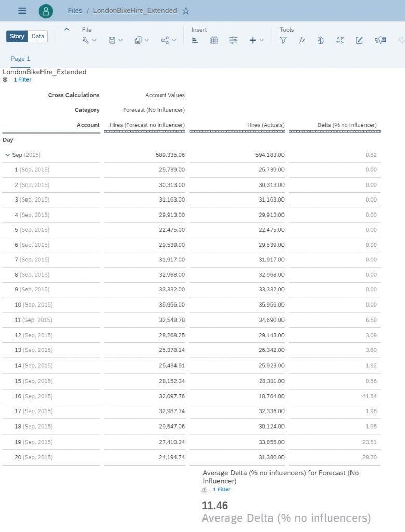
Task: Open the Copy dropdown arrow
Action: 147,41
